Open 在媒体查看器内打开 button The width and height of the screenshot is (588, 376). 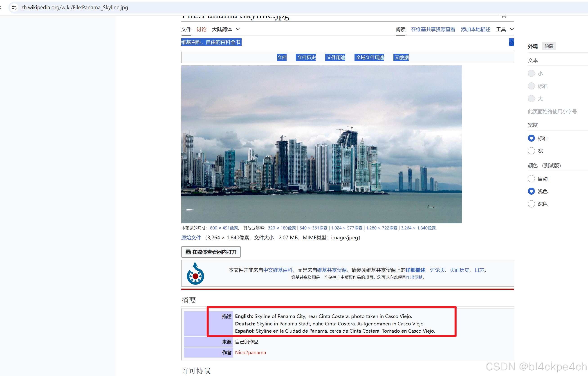pos(211,252)
